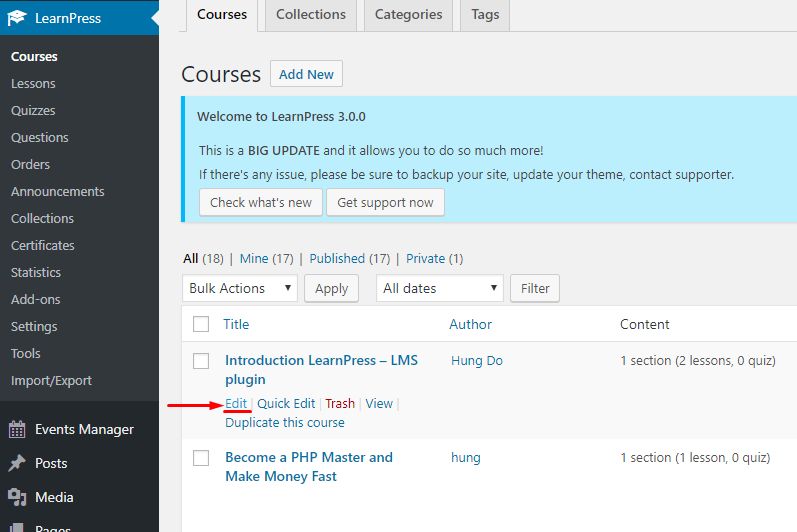Click the Apply button
This screenshot has width=797, height=532.
[331, 288]
